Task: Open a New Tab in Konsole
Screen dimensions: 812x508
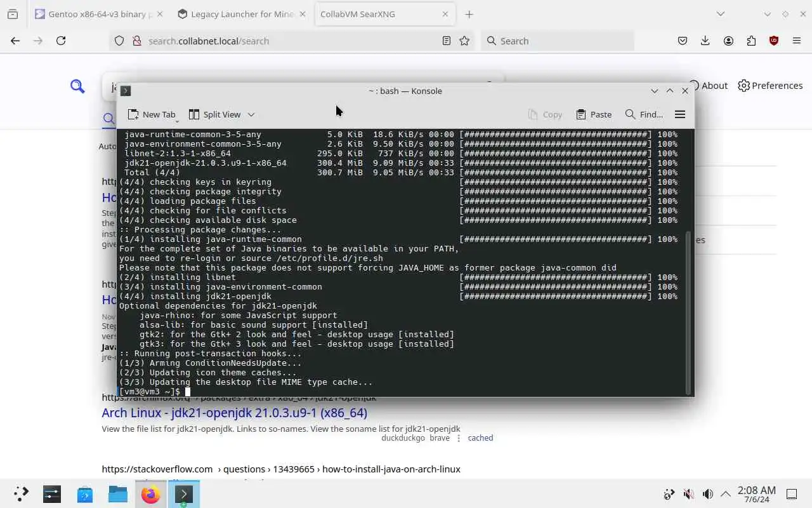Action: pos(151,114)
